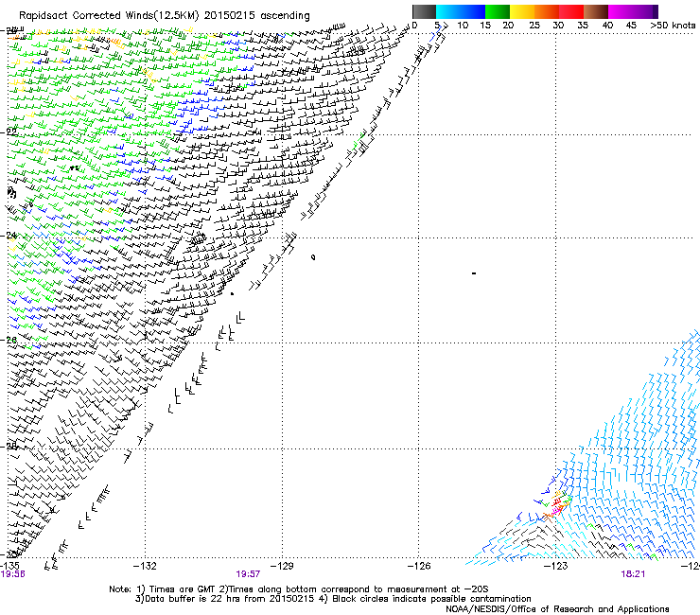Click the 'NOAA/NESDIS/Office of Research and Applications' credit

point(557,609)
